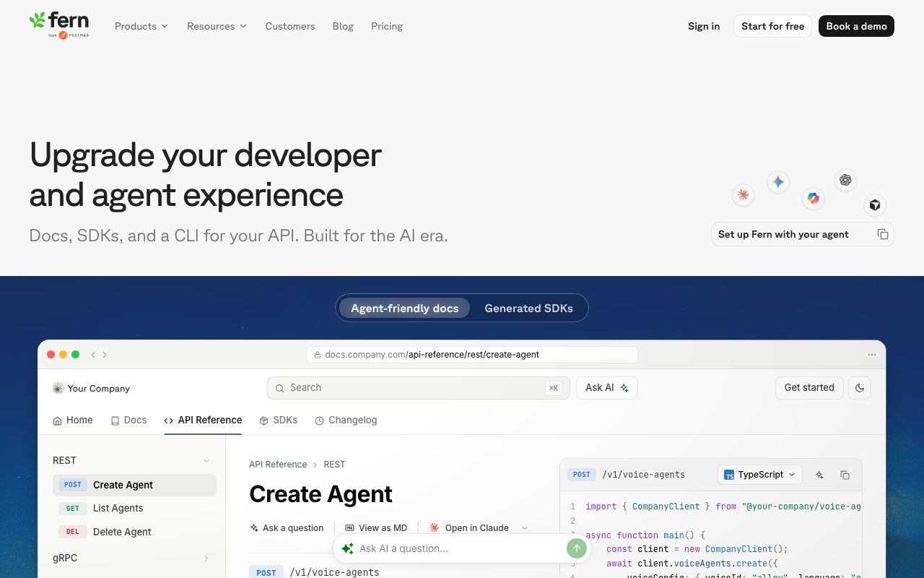Image resolution: width=924 pixels, height=578 pixels.
Task: Click the Ask AI button beside search
Action: [607, 388]
